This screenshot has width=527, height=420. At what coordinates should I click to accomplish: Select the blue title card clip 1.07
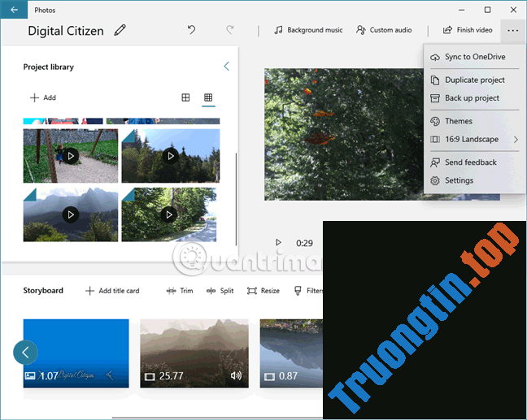pyautogui.click(x=76, y=353)
